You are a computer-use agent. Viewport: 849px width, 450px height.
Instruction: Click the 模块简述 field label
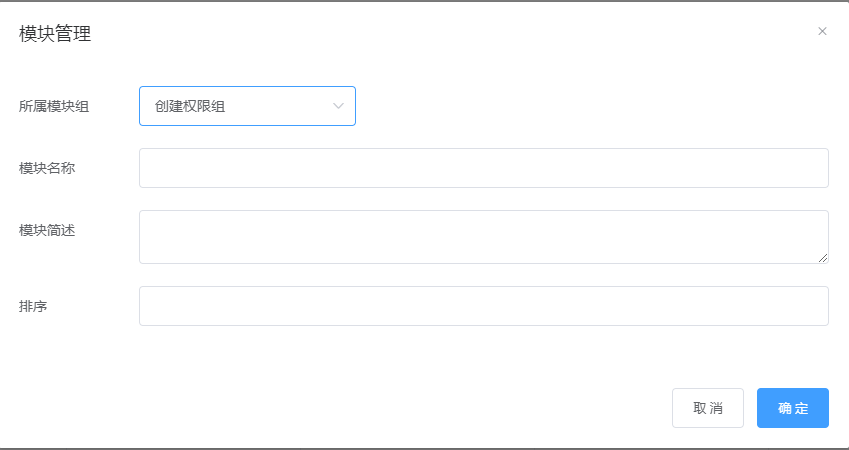pyautogui.click(x=47, y=231)
